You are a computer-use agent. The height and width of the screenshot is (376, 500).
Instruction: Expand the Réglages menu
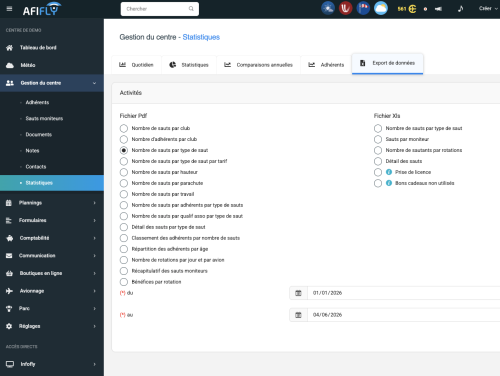(x=52, y=326)
